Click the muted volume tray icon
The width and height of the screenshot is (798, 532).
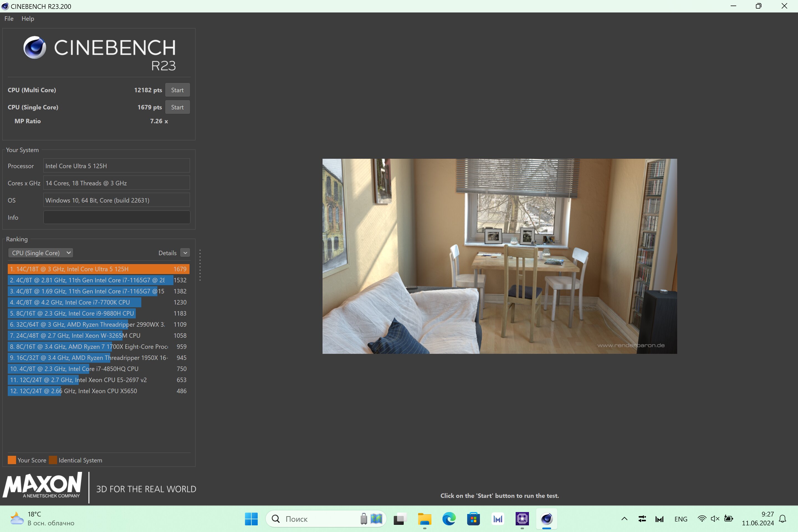click(715, 519)
